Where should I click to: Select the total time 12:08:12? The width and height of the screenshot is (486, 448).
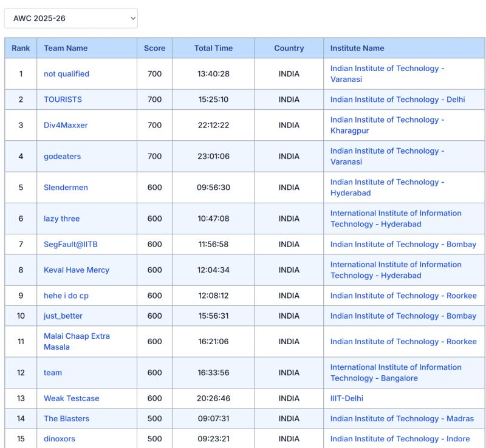pos(214,296)
